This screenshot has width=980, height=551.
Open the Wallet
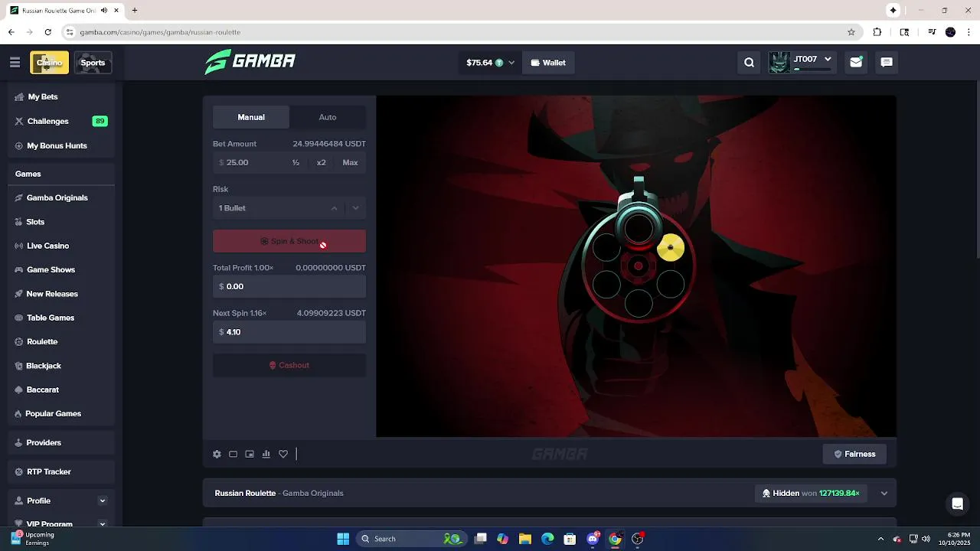pos(548,63)
